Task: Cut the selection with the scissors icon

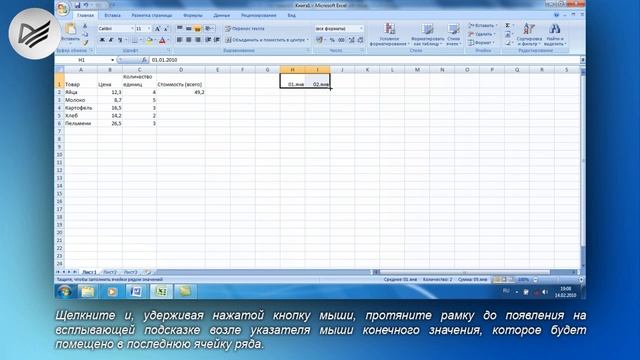Action: point(85,27)
